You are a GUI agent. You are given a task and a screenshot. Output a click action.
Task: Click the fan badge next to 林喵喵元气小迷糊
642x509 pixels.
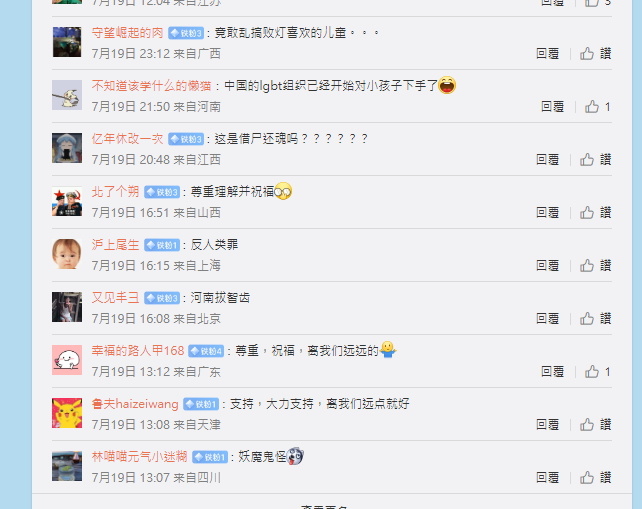pos(210,457)
